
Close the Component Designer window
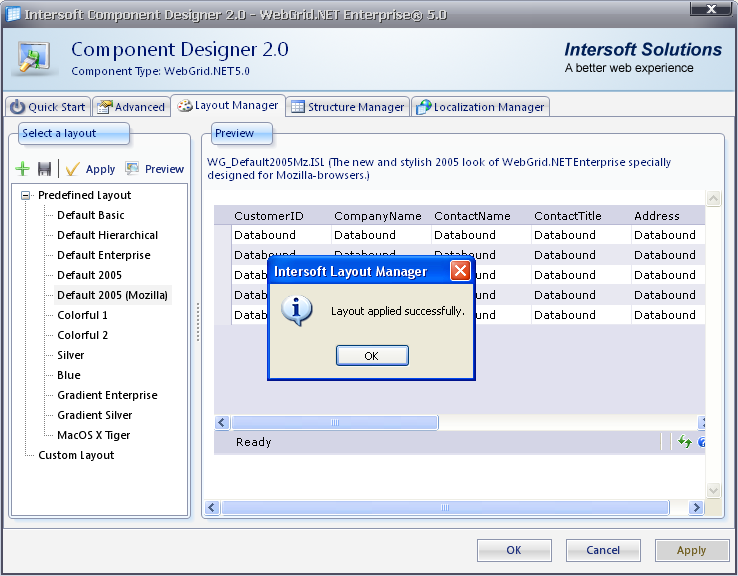[711, 9]
